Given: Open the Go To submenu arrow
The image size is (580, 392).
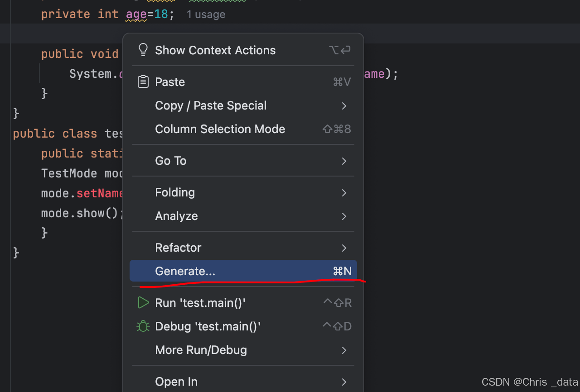Looking at the screenshot, I should pos(344,161).
